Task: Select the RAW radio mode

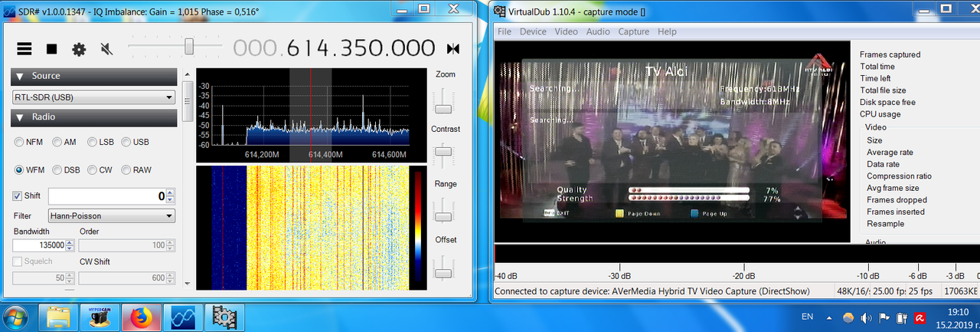Action: click(136, 169)
